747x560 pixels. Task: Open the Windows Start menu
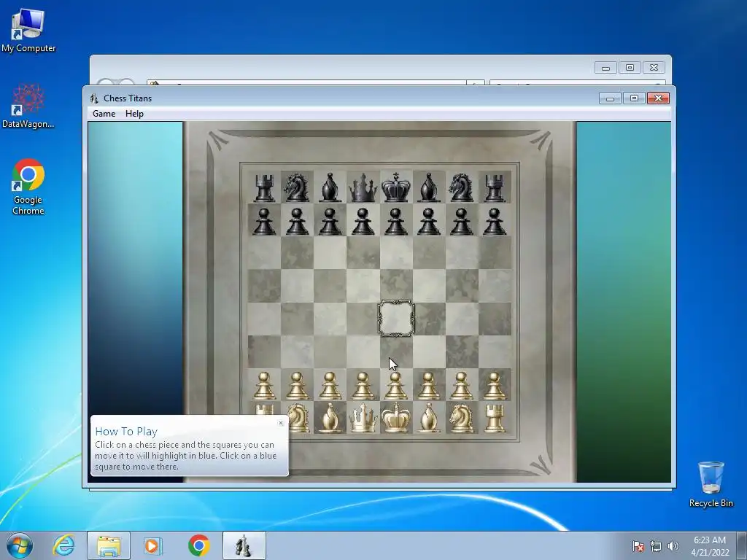20,545
